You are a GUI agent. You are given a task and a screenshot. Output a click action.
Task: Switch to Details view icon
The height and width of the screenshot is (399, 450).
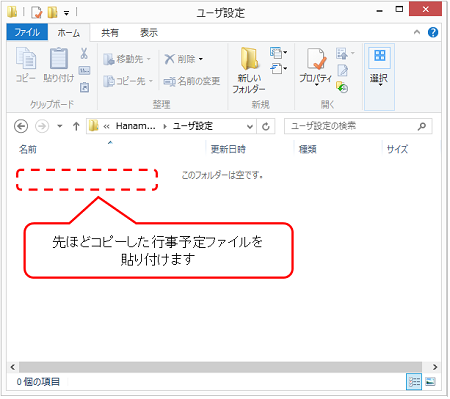414,382
